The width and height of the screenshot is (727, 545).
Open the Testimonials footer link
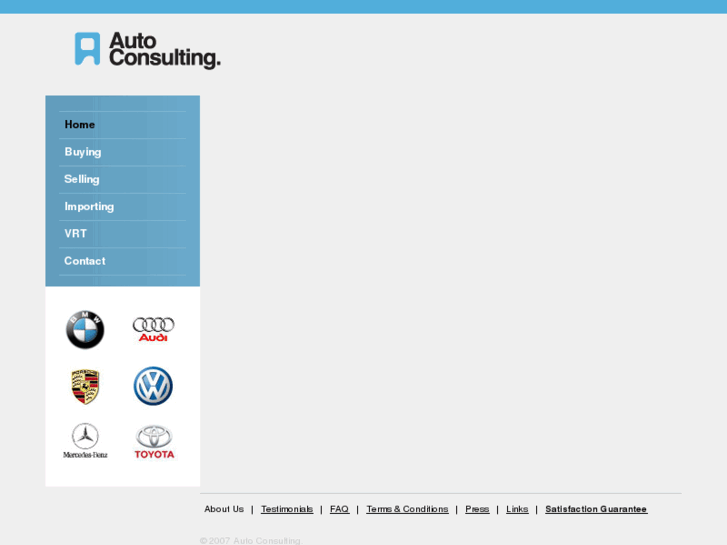(287, 509)
